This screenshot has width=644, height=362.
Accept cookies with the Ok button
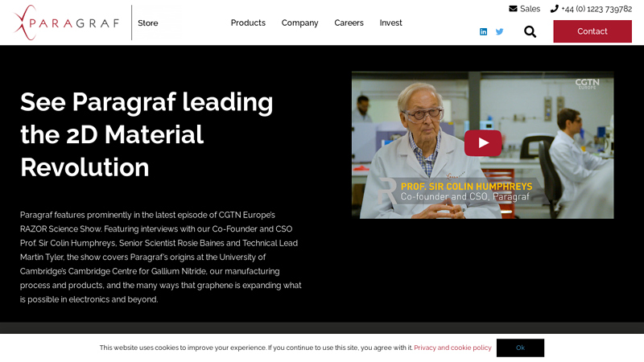point(520,348)
